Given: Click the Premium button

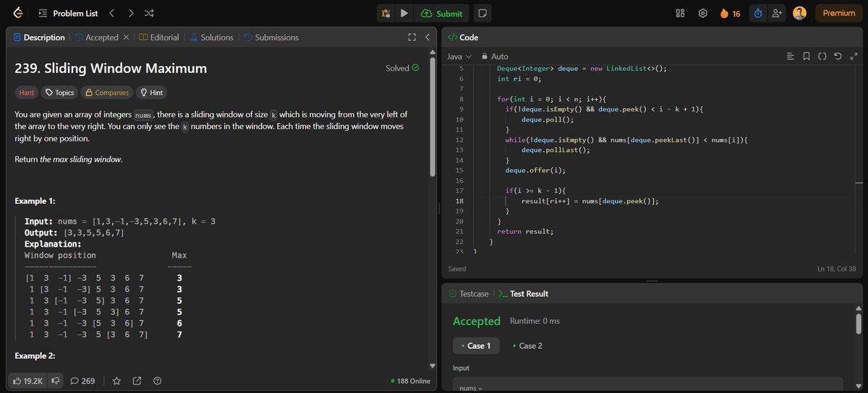Looking at the screenshot, I should [838, 13].
